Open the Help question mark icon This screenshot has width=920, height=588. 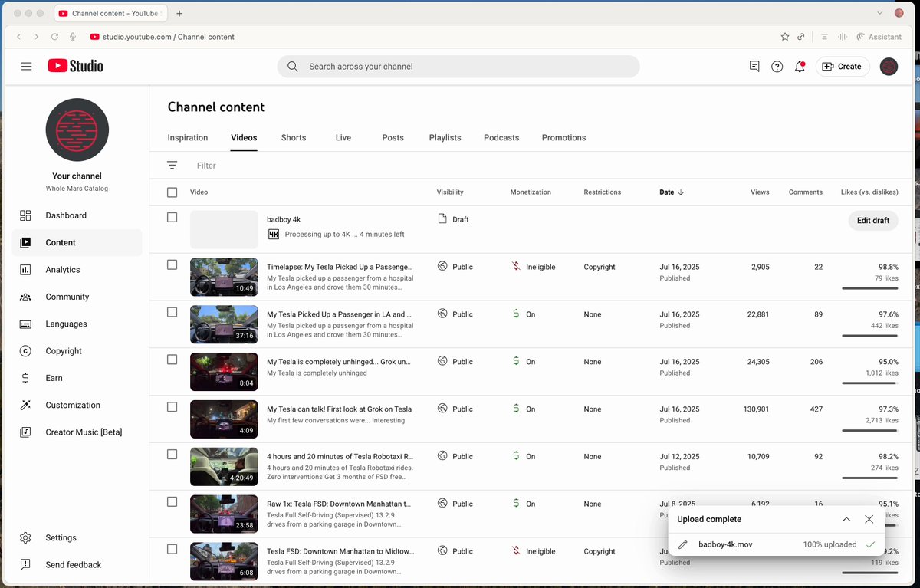point(777,67)
